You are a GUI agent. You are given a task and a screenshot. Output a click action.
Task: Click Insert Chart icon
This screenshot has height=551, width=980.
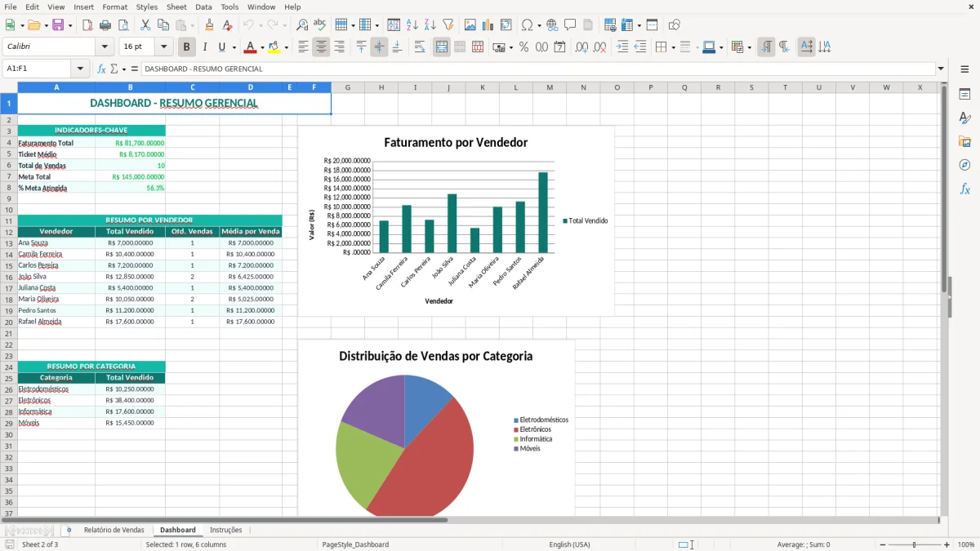click(488, 25)
